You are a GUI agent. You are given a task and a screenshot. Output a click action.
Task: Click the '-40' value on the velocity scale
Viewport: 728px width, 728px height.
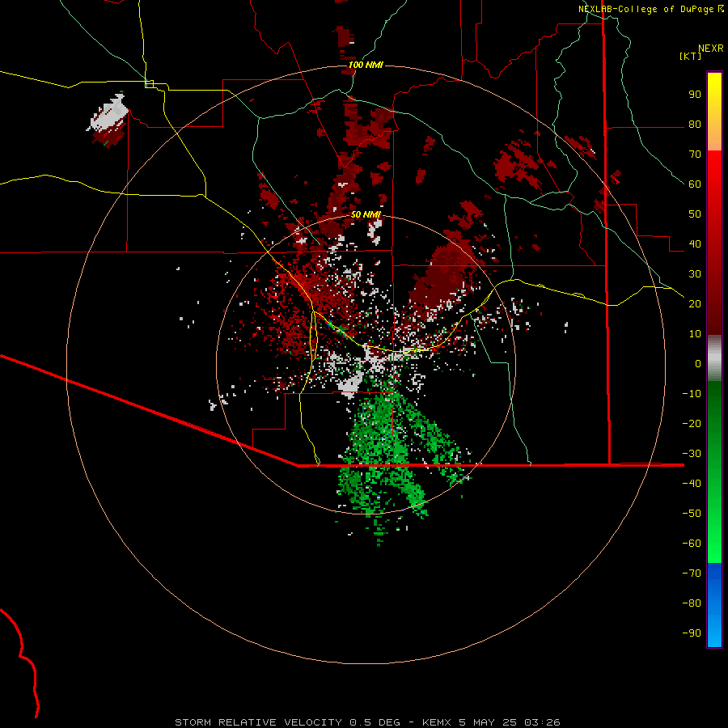coord(692,484)
